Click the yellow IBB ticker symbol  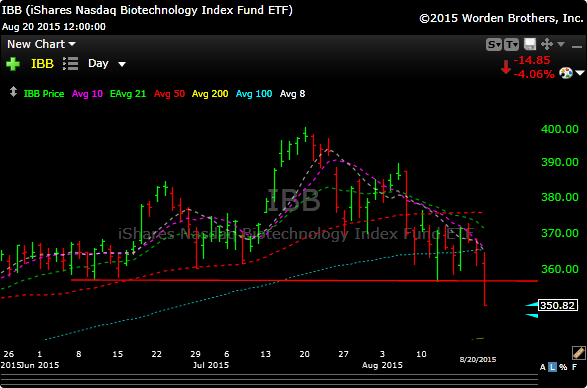pyautogui.click(x=42, y=64)
